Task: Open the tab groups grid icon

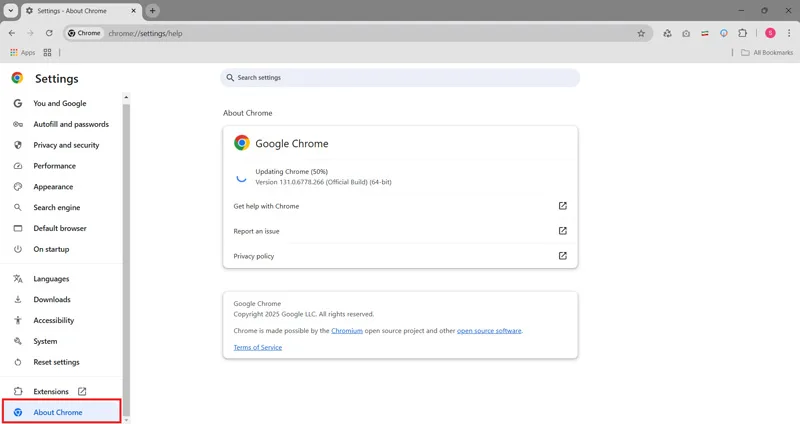Action: click(47, 53)
